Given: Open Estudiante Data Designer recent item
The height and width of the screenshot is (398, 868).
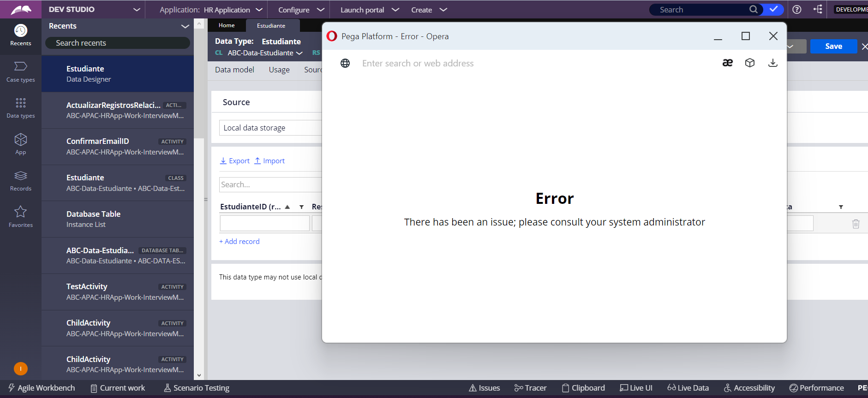Looking at the screenshot, I should [118, 74].
